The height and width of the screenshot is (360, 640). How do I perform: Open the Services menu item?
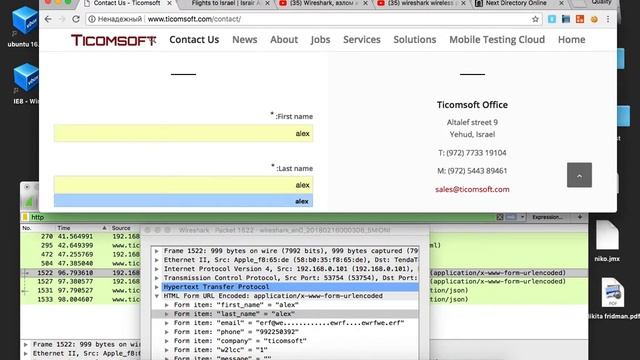[362, 40]
